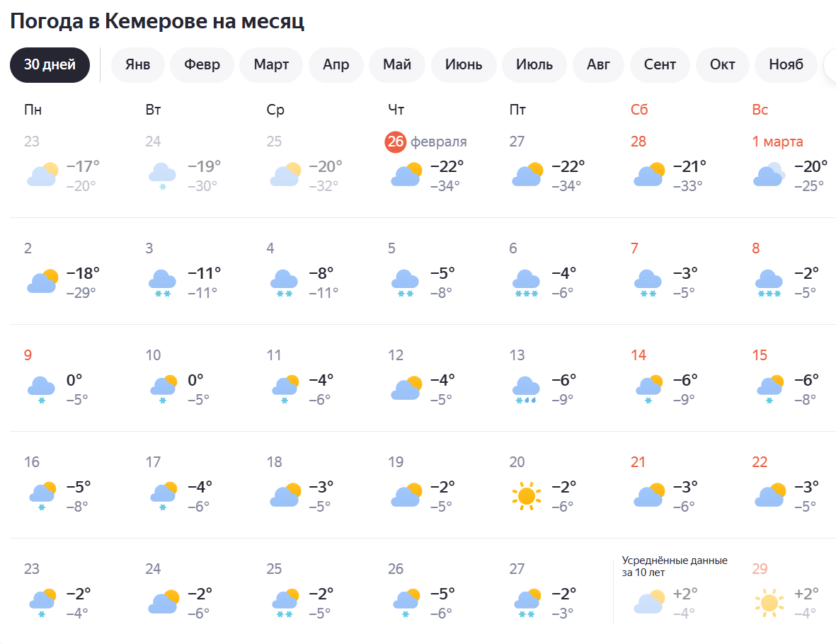Viewport: 836px width, 644px height.
Task: Click the −18° temperature on March 2
Action: pos(83,273)
